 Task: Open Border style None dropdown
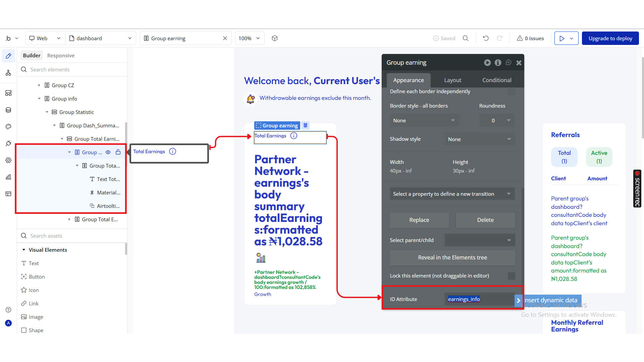[x=424, y=120]
